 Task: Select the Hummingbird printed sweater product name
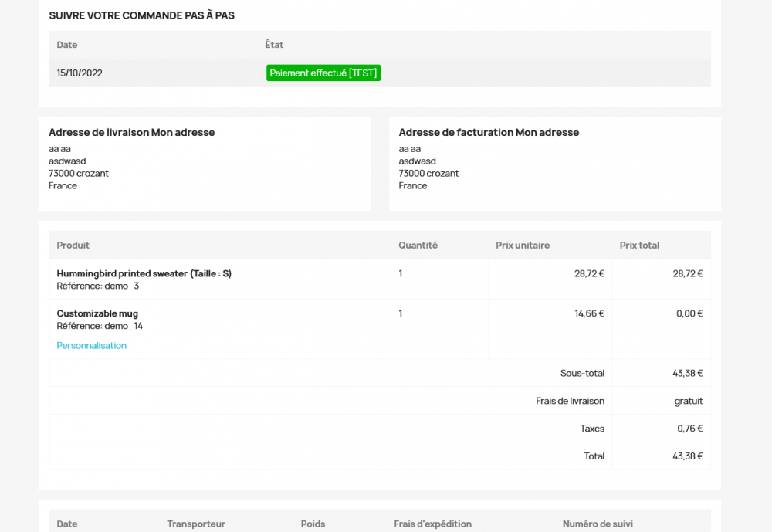coord(144,273)
